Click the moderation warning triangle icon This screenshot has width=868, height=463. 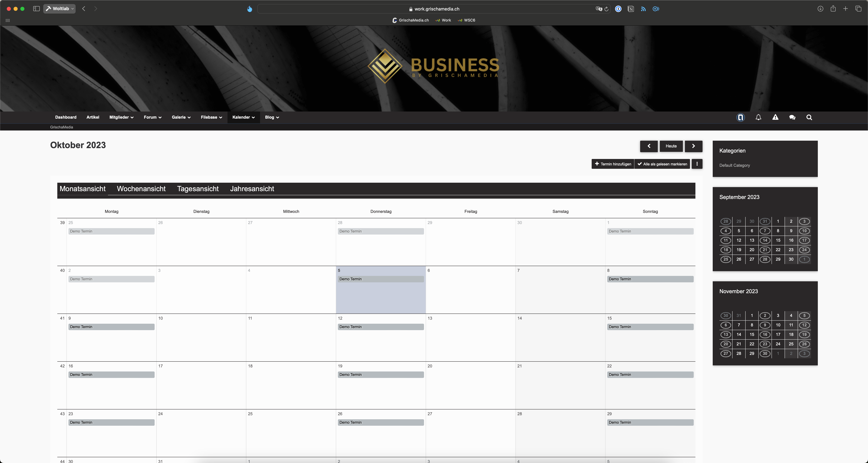coord(775,117)
